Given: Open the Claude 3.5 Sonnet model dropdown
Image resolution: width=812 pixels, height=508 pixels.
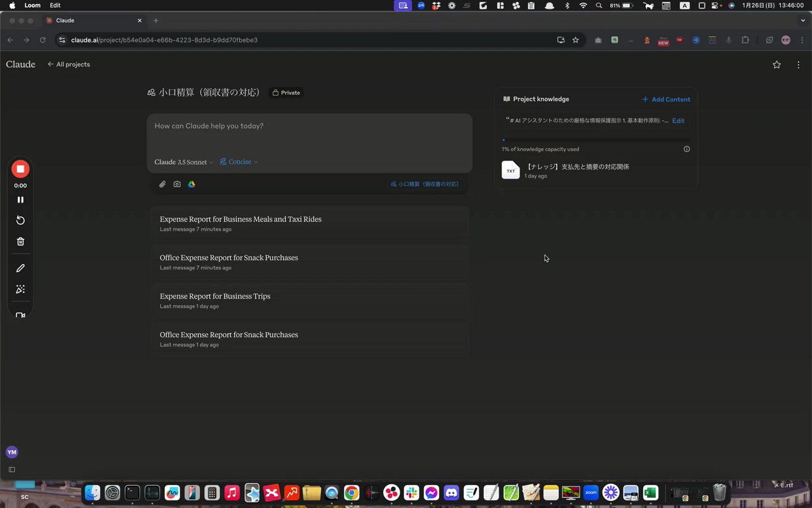Looking at the screenshot, I should click(x=184, y=162).
